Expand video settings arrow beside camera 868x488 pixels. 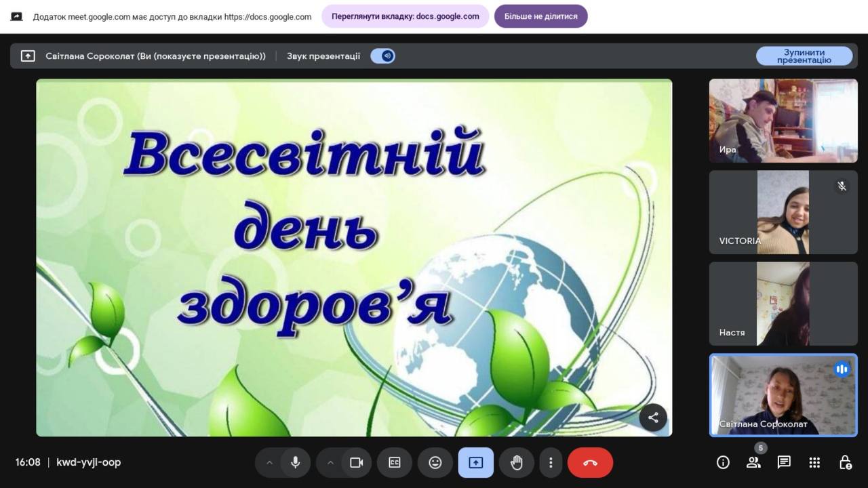tap(330, 462)
